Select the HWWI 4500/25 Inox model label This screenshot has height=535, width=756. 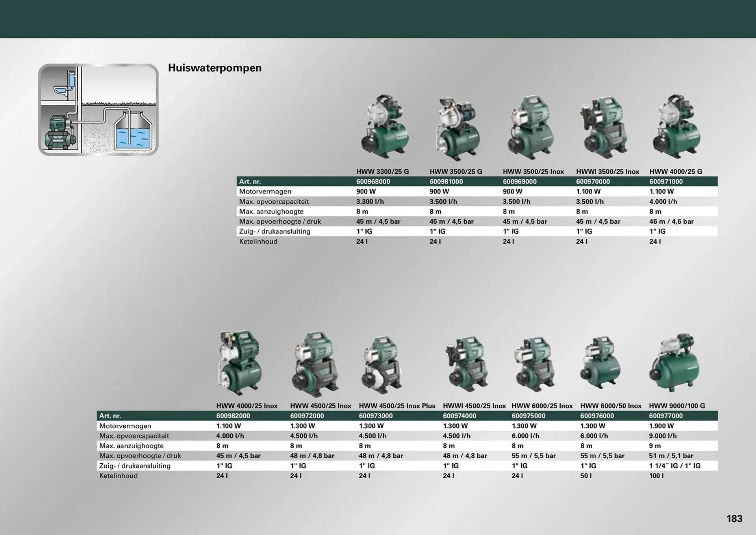(x=474, y=405)
